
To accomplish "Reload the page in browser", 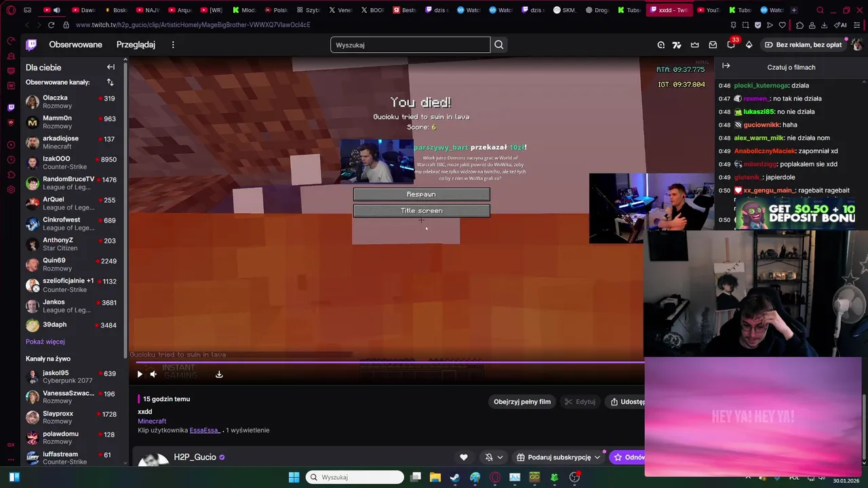I will pos(51,25).
